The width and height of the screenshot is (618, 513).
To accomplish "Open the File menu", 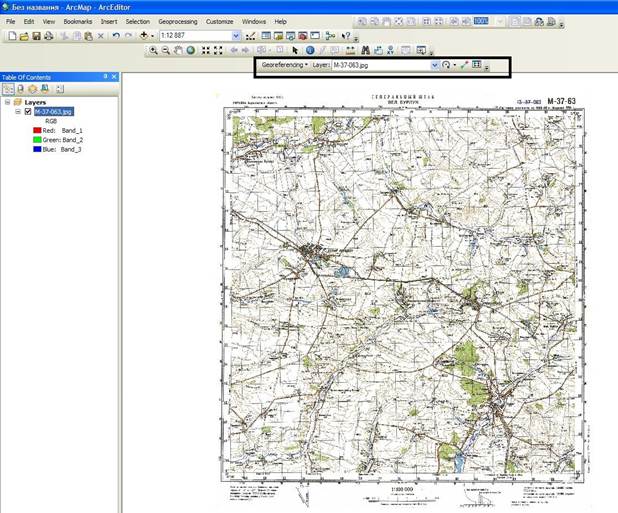I will click(x=11, y=22).
